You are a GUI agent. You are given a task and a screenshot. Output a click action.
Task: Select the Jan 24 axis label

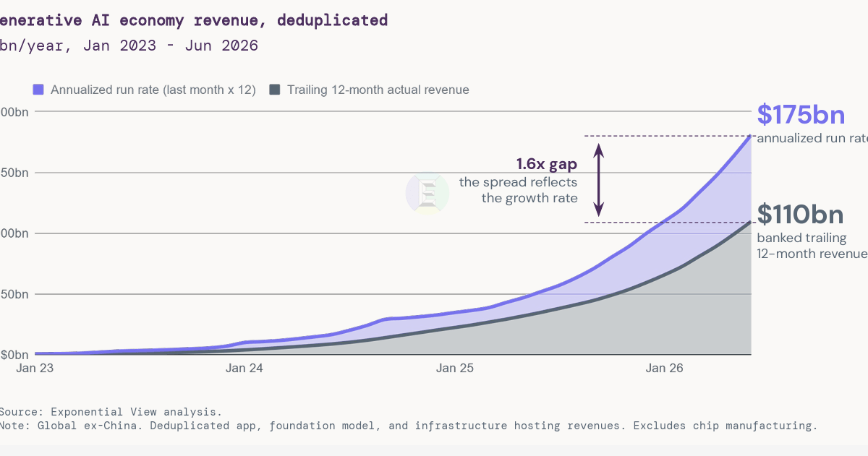click(244, 368)
